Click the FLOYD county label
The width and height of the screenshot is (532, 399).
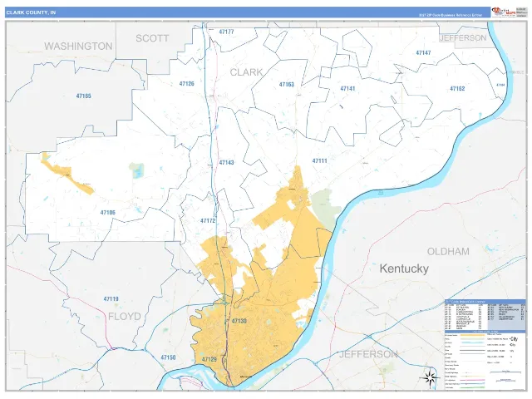(125, 316)
